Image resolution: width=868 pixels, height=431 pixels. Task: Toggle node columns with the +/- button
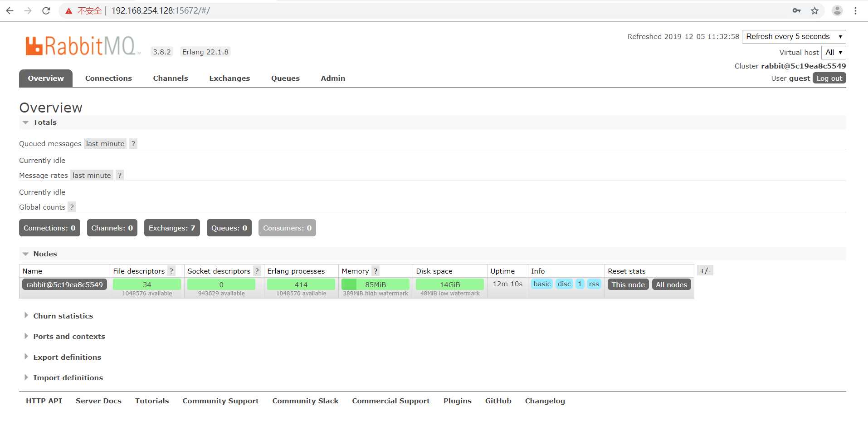(705, 271)
